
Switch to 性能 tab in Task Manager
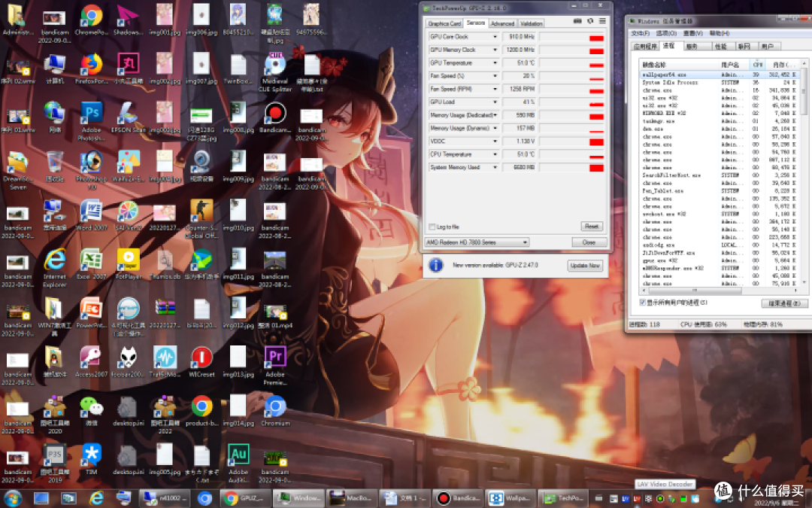(721, 46)
